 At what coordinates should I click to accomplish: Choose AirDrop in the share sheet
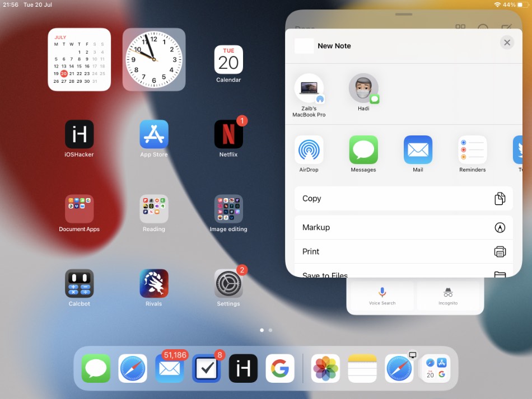coord(309,149)
